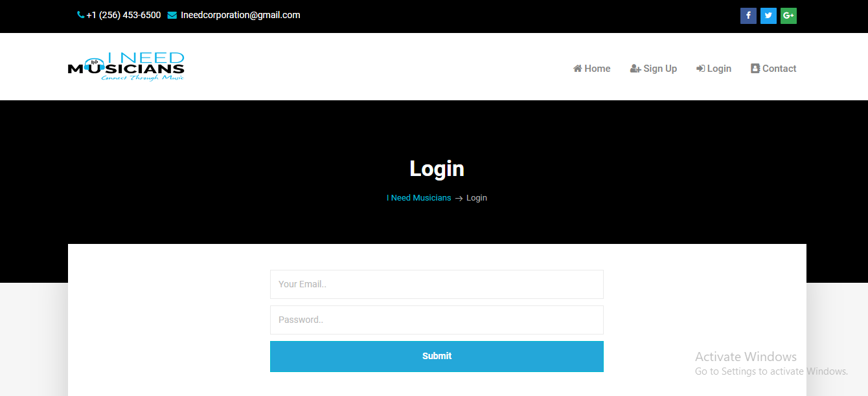Follow the I Need Musicians breadcrumb link
Screen dimensions: 868x396
(418, 198)
